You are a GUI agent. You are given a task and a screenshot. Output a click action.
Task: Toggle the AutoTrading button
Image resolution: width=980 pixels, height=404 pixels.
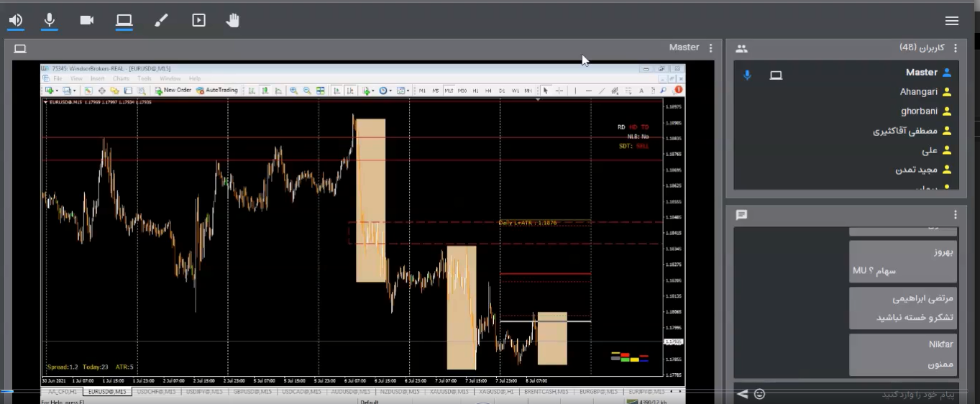pyautogui.click(x=217, y=91)
